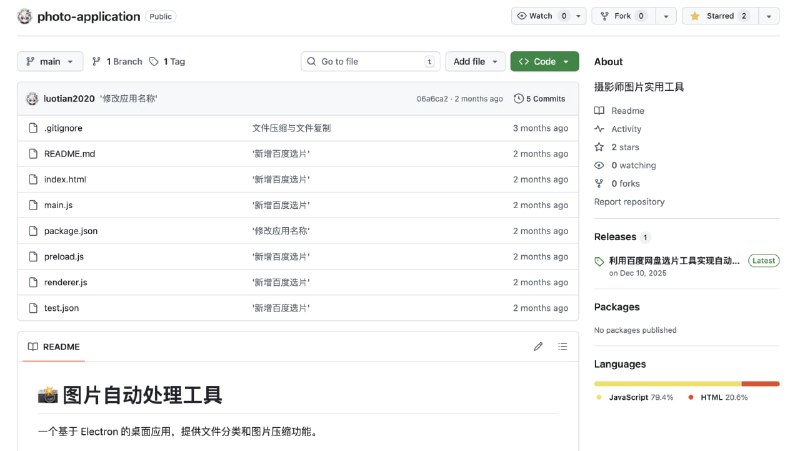View the 5 Commits history

539,98
